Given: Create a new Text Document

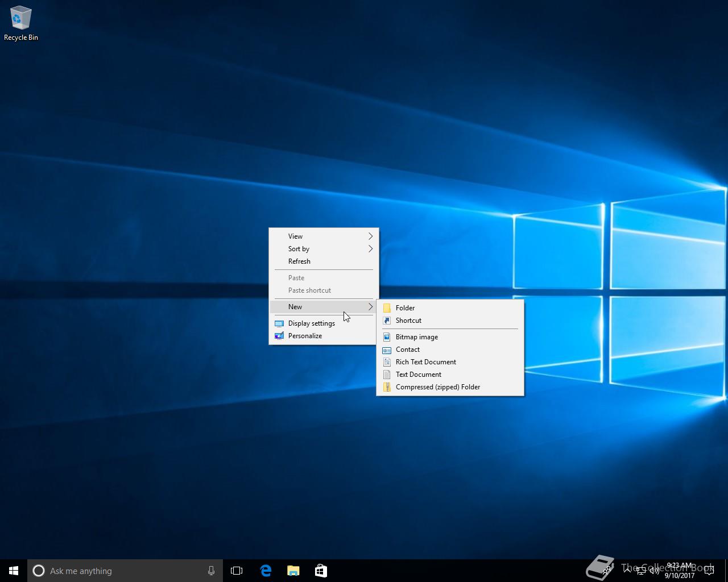Looking at the screenshot, I should click(450, 375).
